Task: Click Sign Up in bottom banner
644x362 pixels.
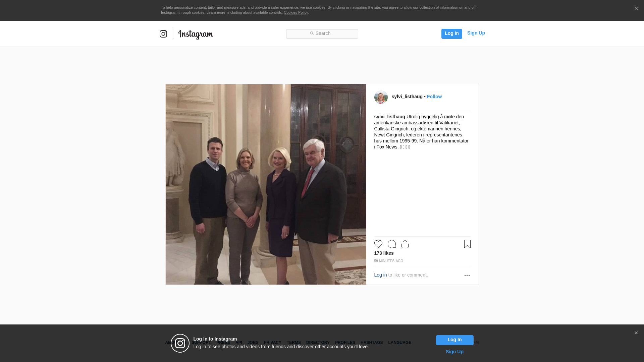Action: 454,352
